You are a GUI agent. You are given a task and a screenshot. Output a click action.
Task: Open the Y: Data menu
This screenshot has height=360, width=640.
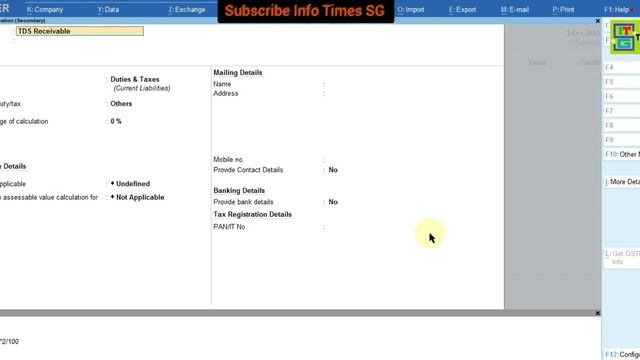pos(108,9)
